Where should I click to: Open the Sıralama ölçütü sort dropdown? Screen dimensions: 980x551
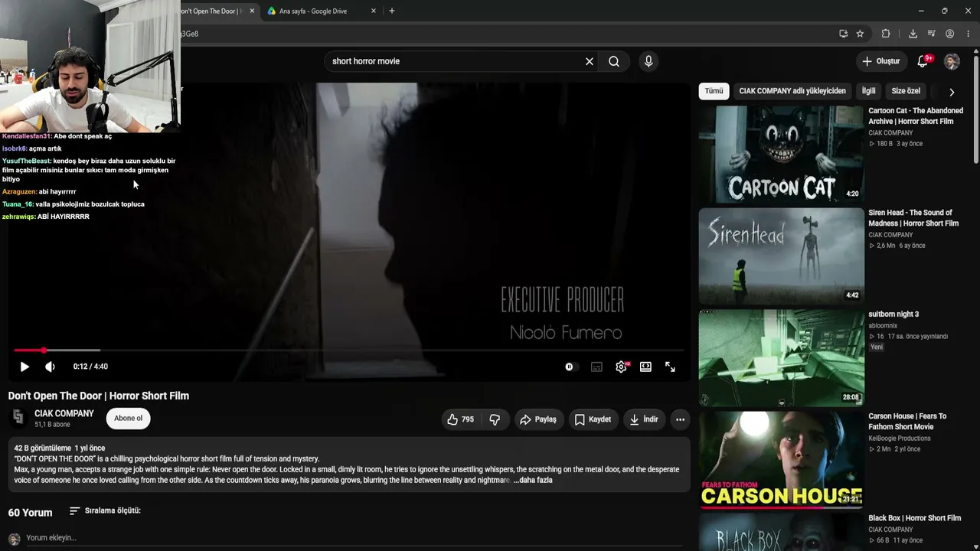[105, 510]
